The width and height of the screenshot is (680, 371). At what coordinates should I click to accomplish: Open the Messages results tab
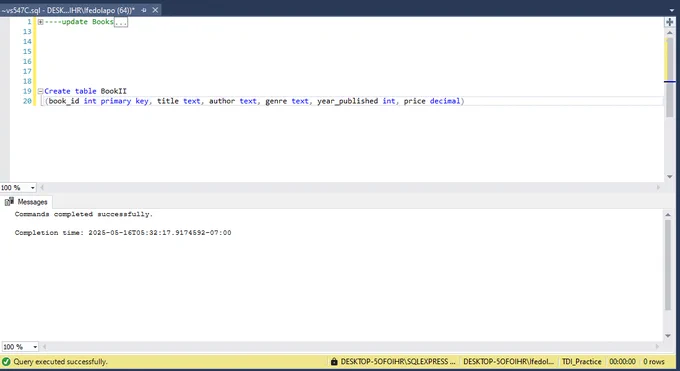coord(26,202)
